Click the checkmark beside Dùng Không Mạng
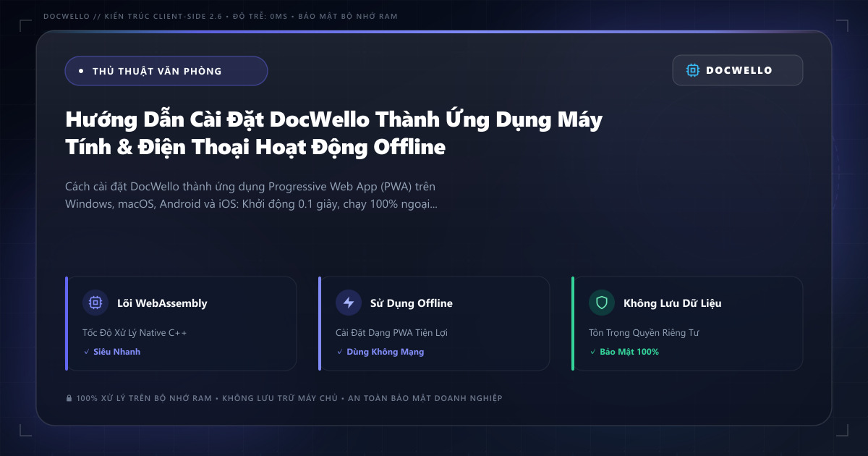Viewport: 868px width, 456px height. [x=340, y=352]
